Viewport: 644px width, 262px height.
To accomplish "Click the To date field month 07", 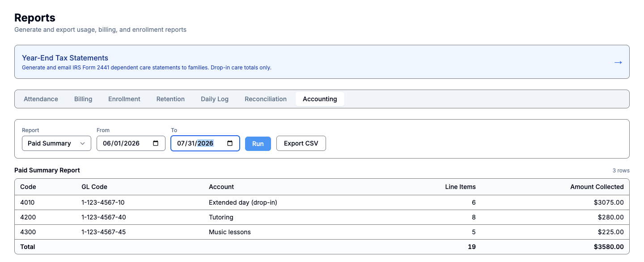I will point(181,143).
